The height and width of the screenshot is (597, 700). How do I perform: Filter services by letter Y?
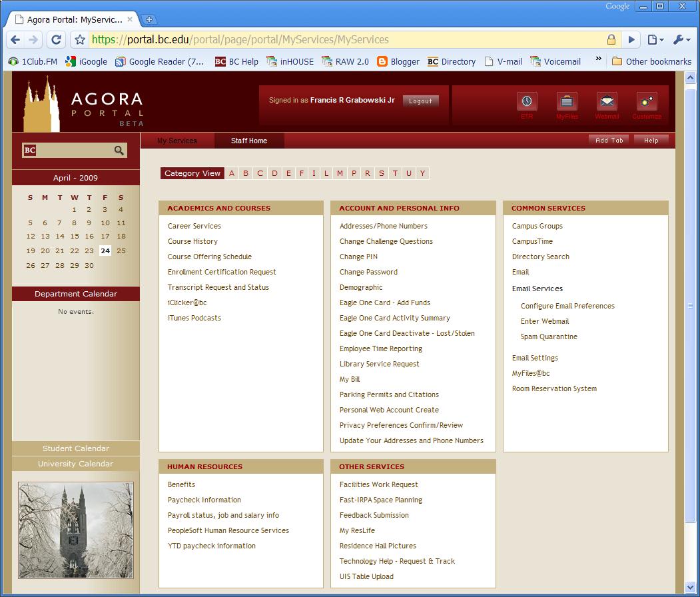tap(422, 173)
